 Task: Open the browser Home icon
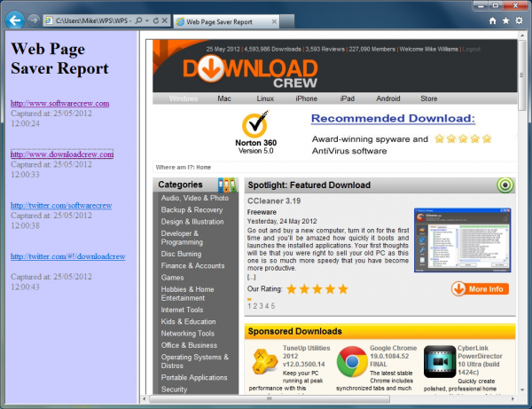493,20
